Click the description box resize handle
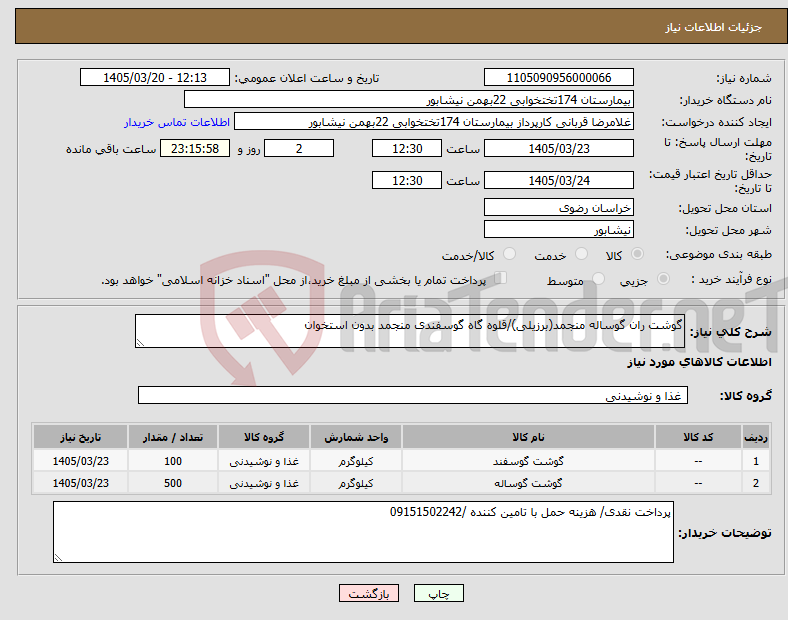The image size is (788, 620). tap(140, 343)
